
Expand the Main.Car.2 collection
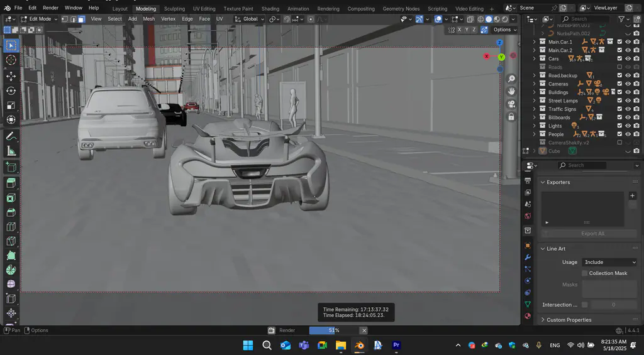coord(535,50)
